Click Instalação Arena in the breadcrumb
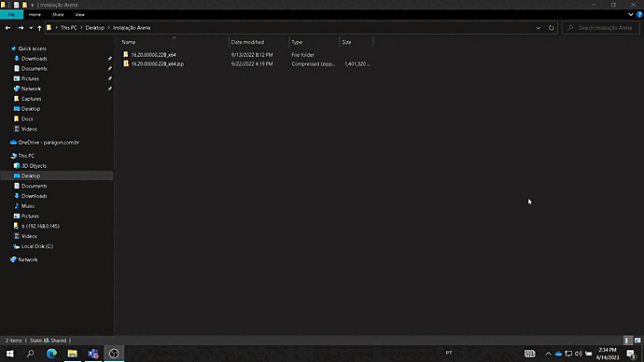This screenshot has height=362, width=644. pos(132,28)
